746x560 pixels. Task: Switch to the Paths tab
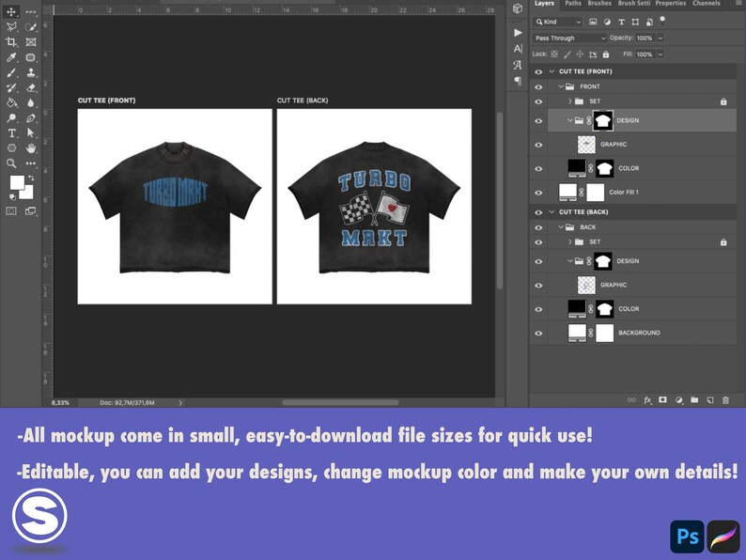click(x=573, y=4)
